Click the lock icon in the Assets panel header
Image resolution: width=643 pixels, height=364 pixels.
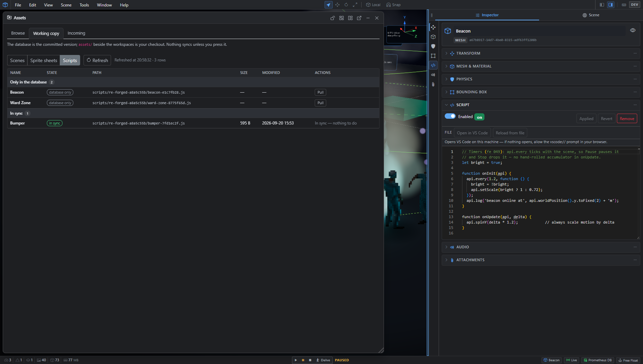coord(333,18)
